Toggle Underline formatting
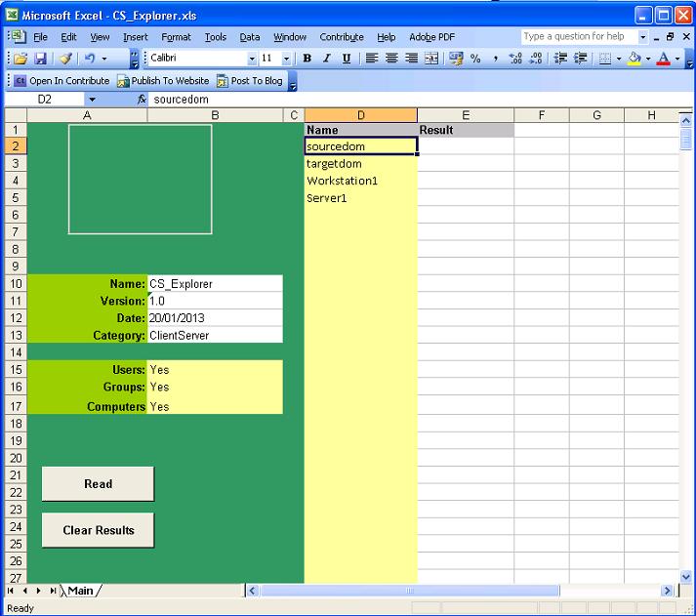Image resolution: width=696 pixels, height=616 pixels. tap(347, 59)
